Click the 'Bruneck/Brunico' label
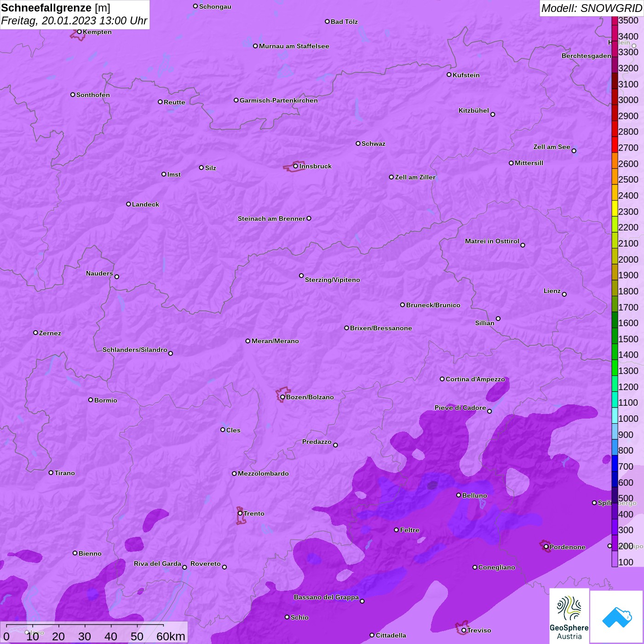 tap(433, 305)
